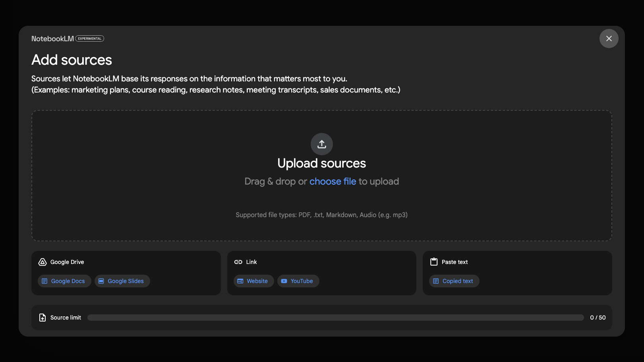This screenshot has width=644, height=362.
Task: Click the Paste text label
Action: point(454,262)
